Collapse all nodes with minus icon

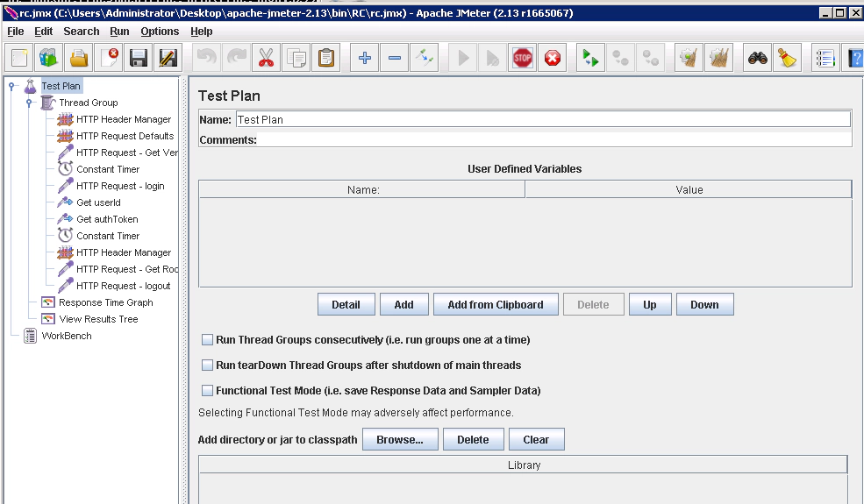[395, 57]
